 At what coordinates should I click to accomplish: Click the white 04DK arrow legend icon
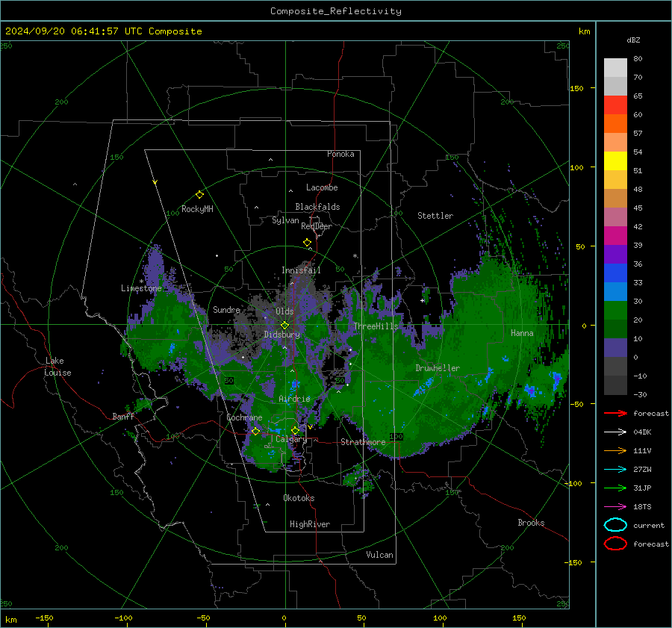point(615,432)
